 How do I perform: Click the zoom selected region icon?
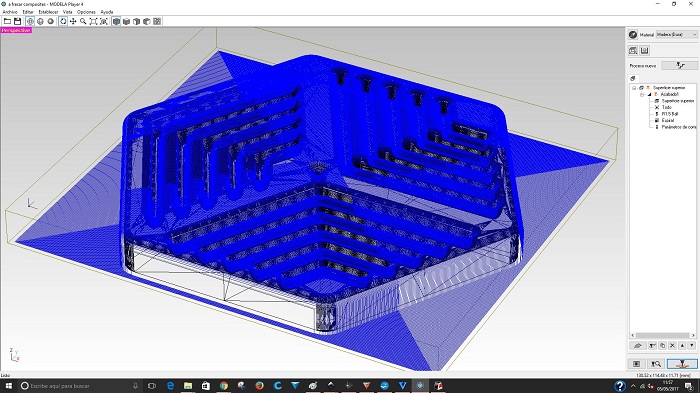104,21
